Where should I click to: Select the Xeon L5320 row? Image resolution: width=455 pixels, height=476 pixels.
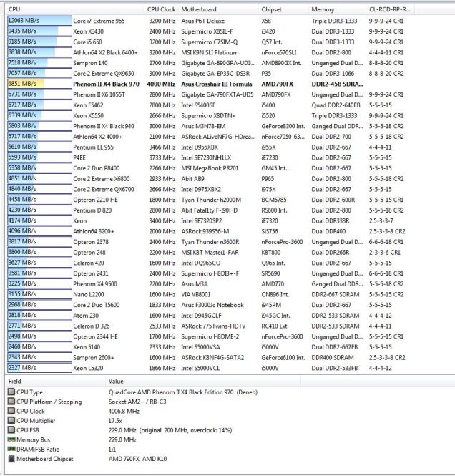click(211, 368)
